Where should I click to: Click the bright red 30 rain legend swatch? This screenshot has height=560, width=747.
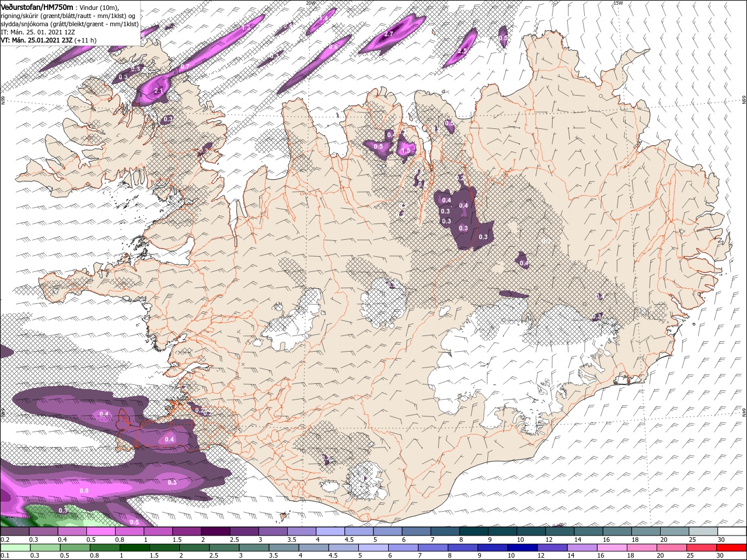731,548
